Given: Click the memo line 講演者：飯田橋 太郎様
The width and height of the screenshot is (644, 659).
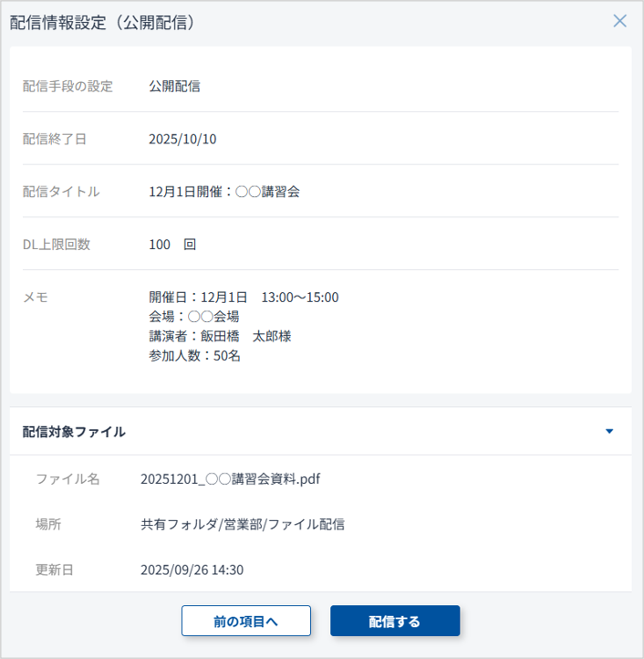Looking at the screenshot, I should [x=220, y=336].
